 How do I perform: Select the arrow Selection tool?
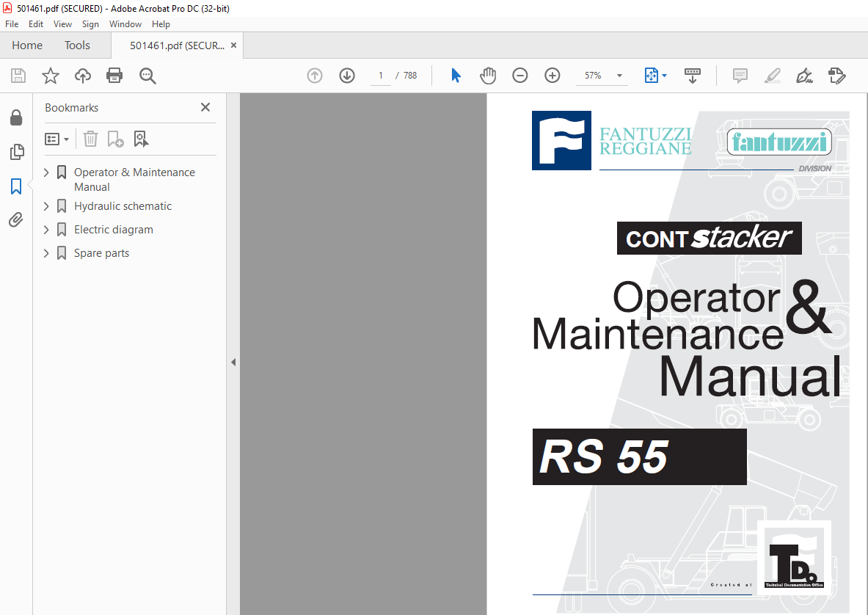click(456, 76)
